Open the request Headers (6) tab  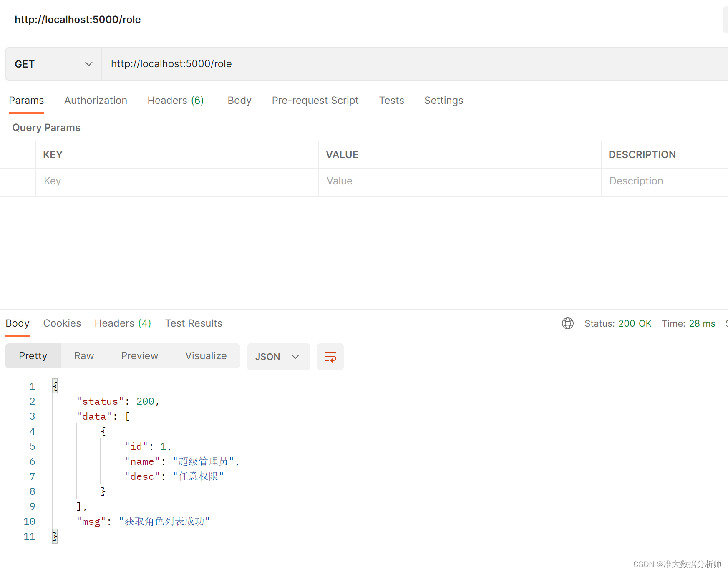(176, 101)
